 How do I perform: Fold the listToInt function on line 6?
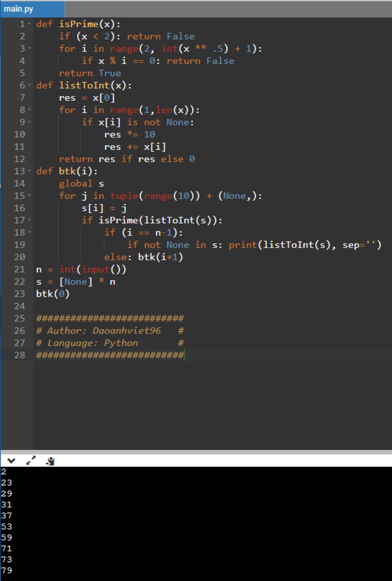[29, 85]
